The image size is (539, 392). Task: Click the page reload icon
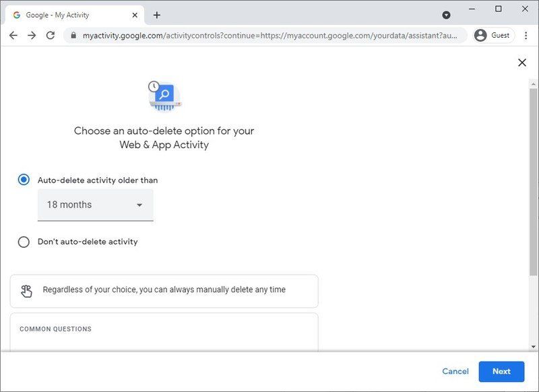tap(49, 36)
